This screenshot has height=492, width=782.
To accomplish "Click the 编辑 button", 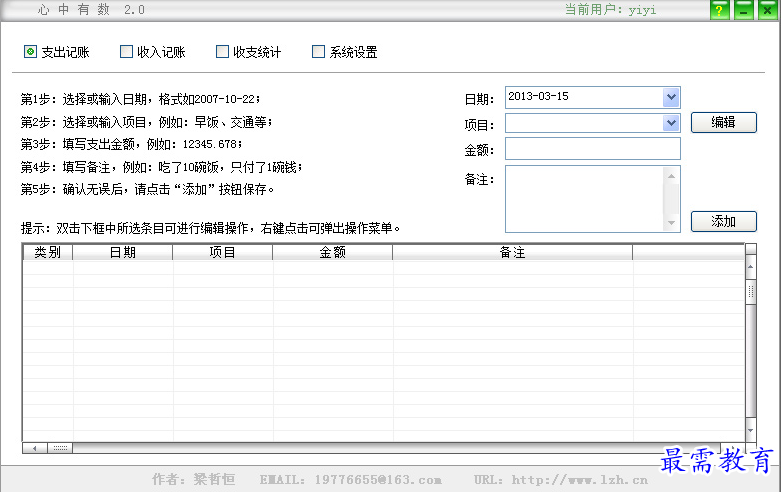I will [x=724, y=122].
